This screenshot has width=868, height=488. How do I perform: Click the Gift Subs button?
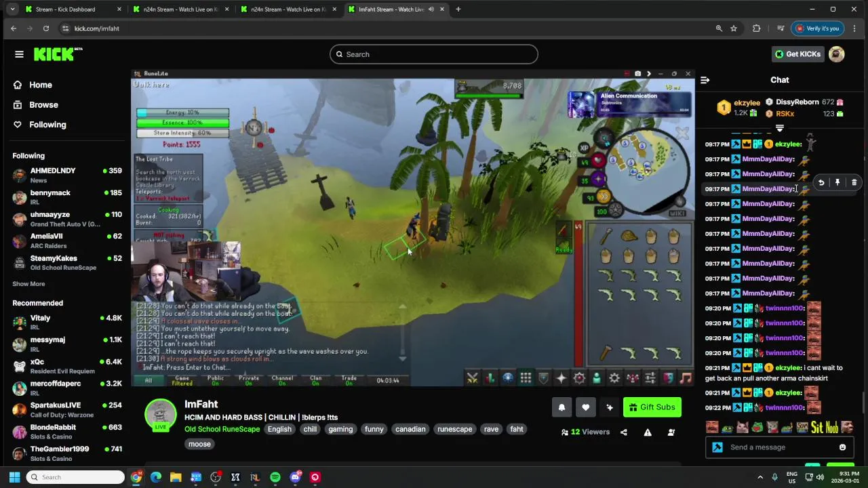click(652, 407)
